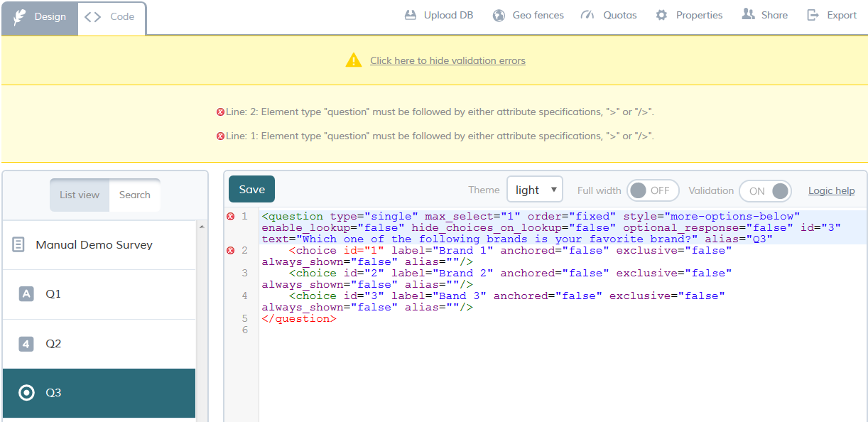Click the Brand 1 choice code line
This screenshot has width=868, height=422.
coord(497,256)
